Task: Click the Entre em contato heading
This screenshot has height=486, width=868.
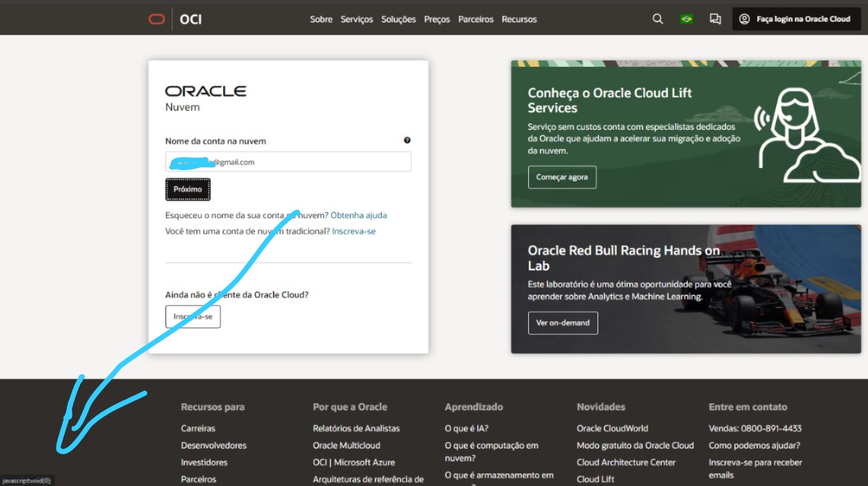Action: (x=748, y=406)
